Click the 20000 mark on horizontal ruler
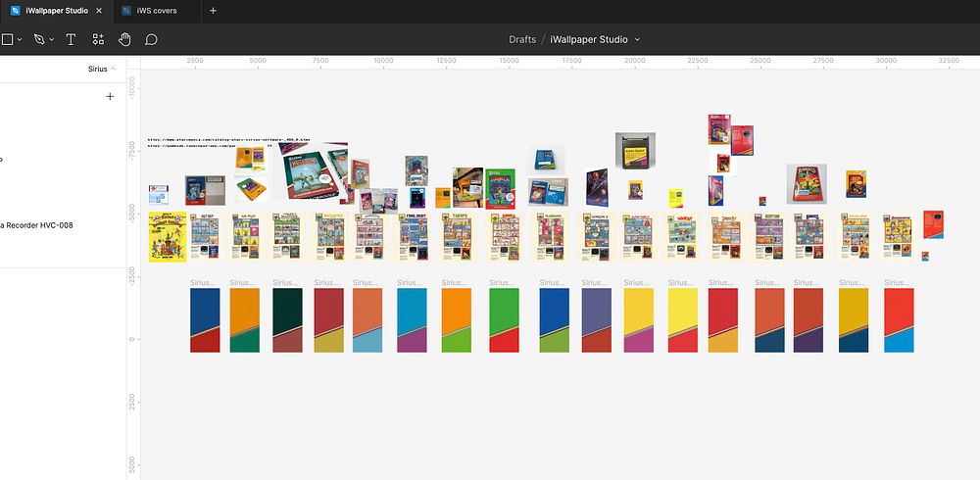980x480 pixels. [634, 61]
